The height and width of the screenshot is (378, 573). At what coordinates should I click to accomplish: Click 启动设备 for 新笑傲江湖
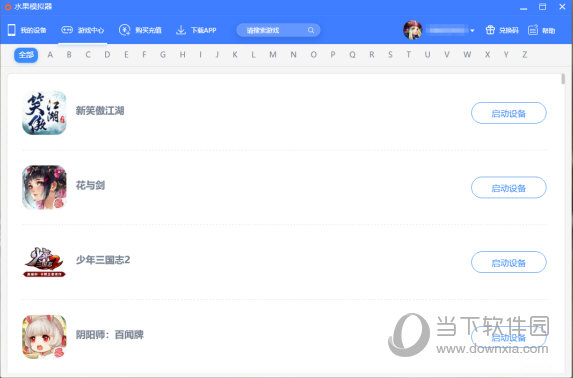509,113
